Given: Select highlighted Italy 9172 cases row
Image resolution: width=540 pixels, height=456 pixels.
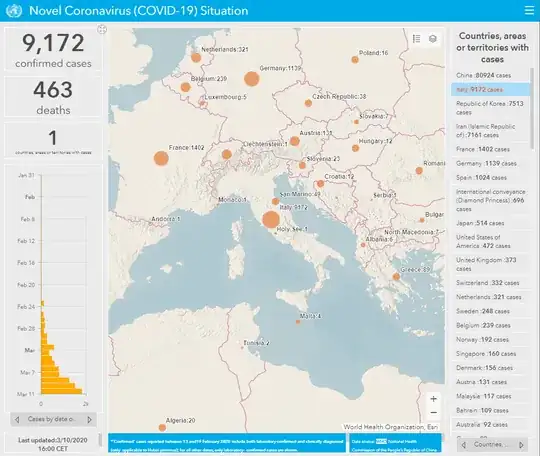Looking at the screenshot, I should [x=491, y=90].
